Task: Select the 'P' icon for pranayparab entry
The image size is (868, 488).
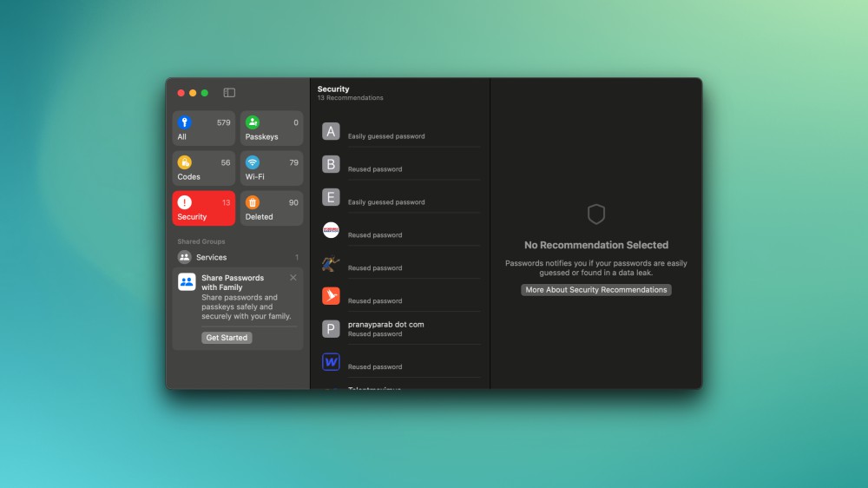Action: [x=331, y=329]
